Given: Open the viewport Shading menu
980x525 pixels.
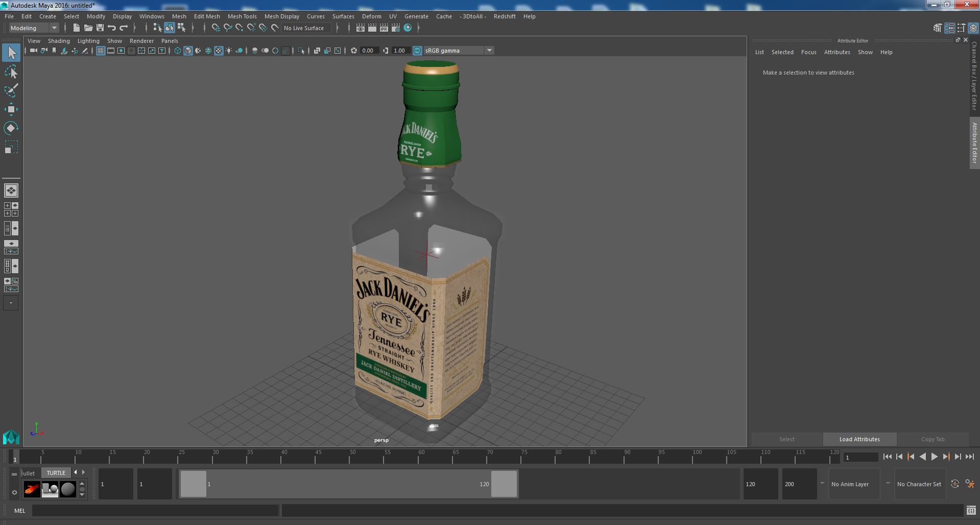Looking at the screenshot, I should coord(59,41).
